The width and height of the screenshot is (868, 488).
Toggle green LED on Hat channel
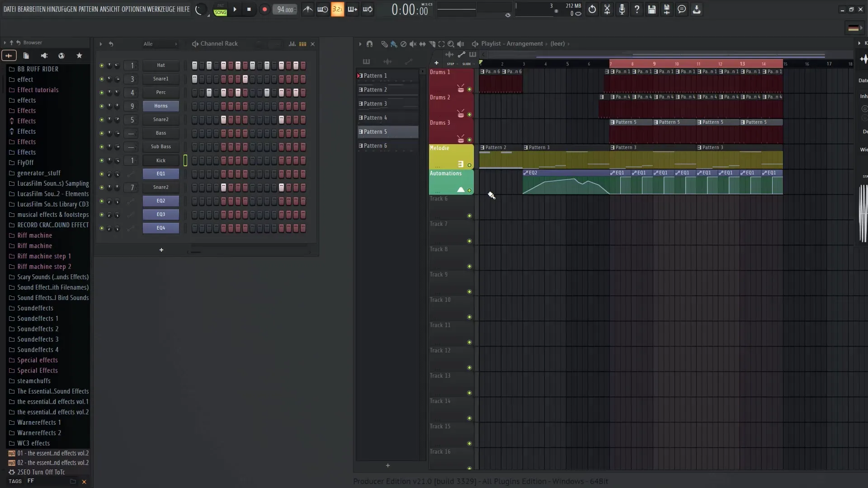(x=101, y=65)
